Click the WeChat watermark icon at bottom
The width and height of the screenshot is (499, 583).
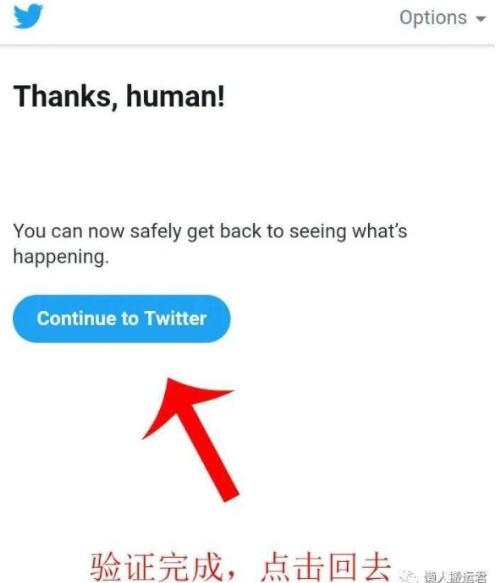409,576
